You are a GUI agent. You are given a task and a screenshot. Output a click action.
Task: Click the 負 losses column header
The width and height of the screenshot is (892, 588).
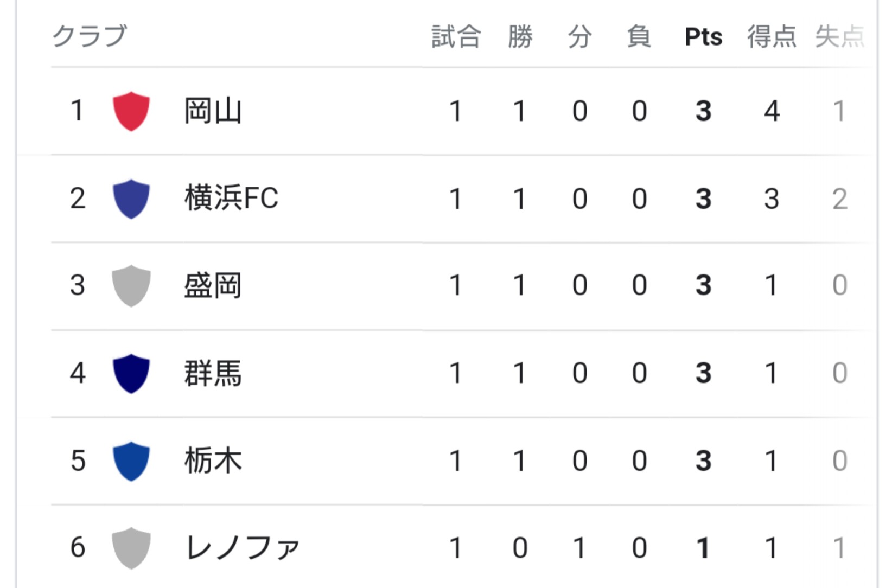tap(639, 37)
